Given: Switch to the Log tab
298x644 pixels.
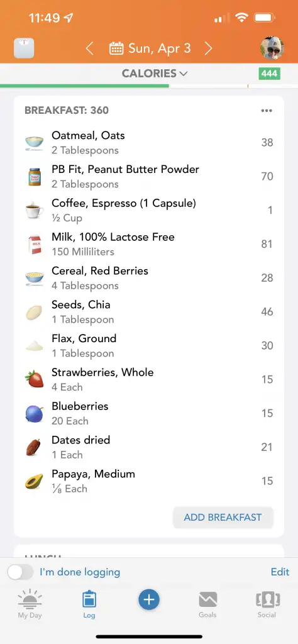Looking at the screenshot, I should tap(89, 604).
